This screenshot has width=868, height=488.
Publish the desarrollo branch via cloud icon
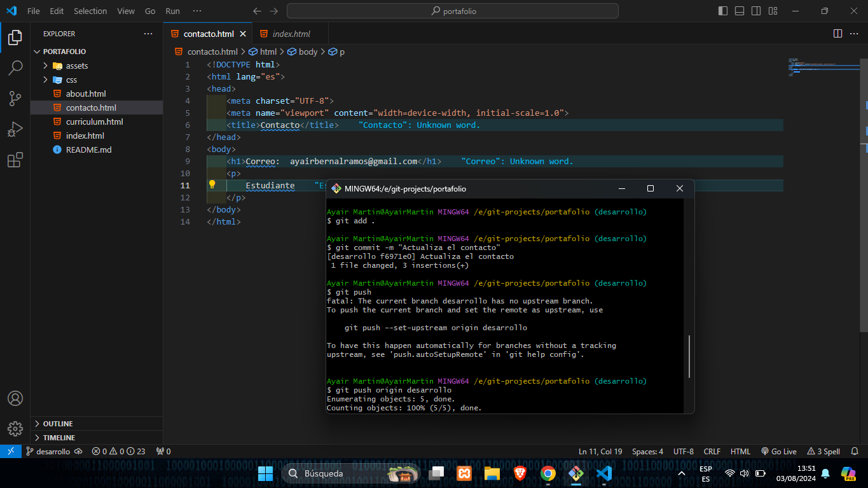tap(78, 451)
